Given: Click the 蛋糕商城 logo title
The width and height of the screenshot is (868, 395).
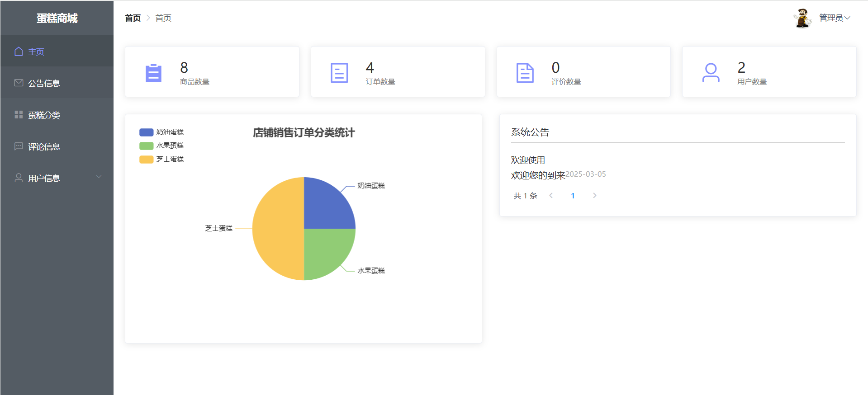Looking at the screenshot, I should 57,18.
